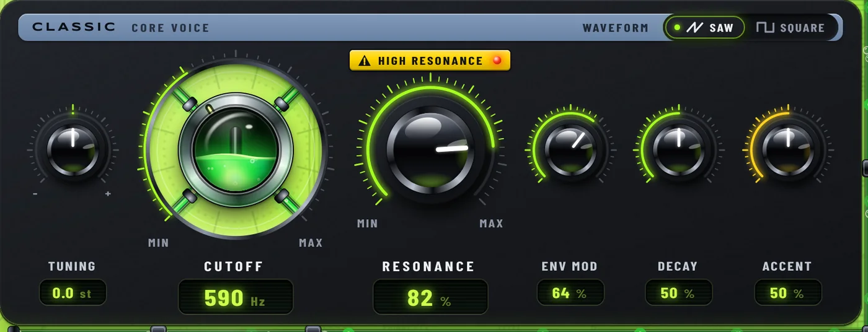Click the CORE VOICE label
Viewport: 868px width, 332px height.
(x=170, y=28)
